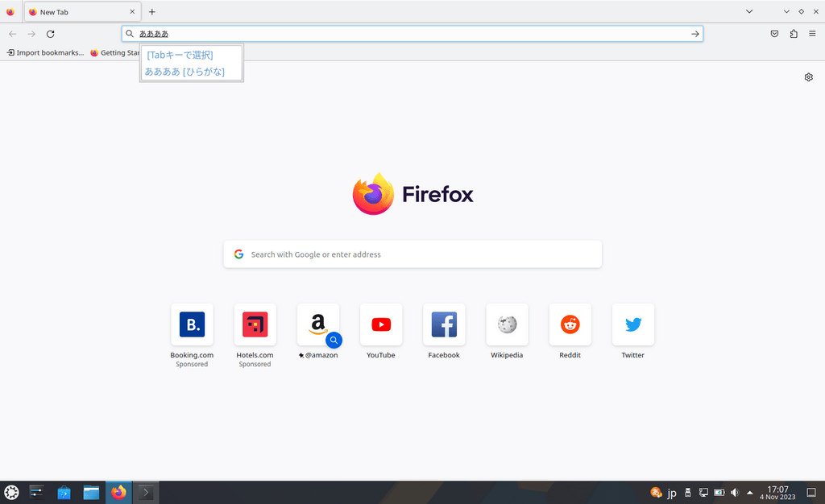The image size is (825, 504).
Task: List all tabs dropdown arrow
Action: coord(749,11)
